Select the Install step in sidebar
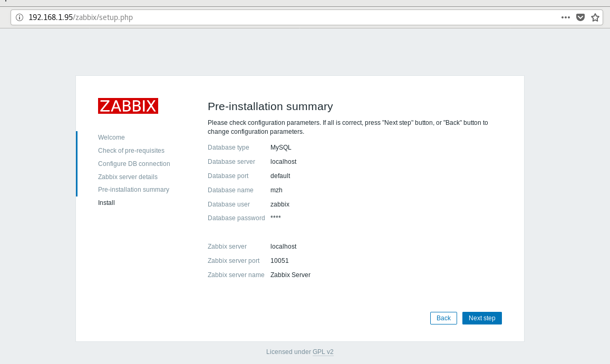 coord(106,203)
